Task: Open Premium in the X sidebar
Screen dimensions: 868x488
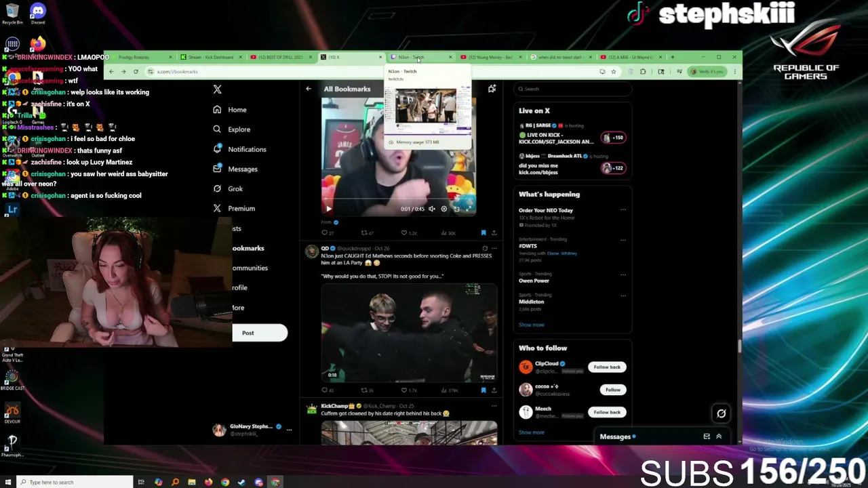Action: point(234,209)
